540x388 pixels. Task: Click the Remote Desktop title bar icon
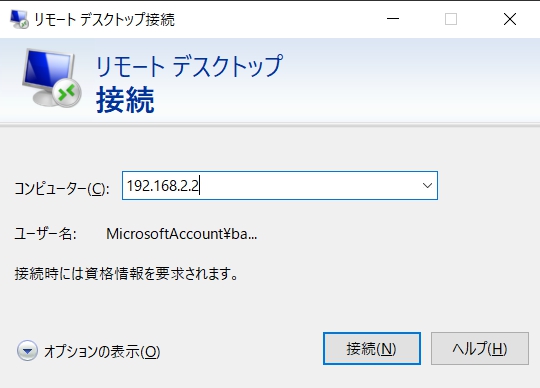19,19
